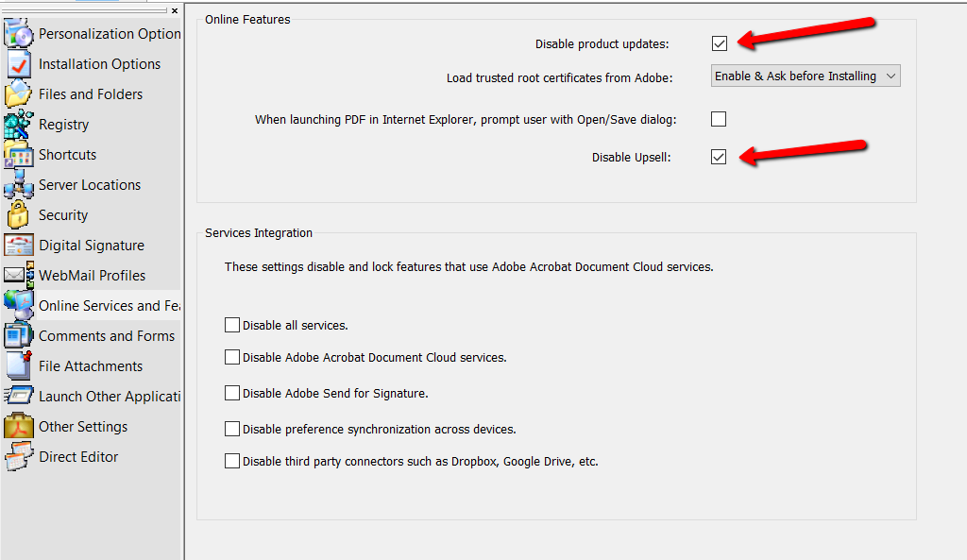The height and width of the screenshot is (560, 967).
Task: Select the Security padlock icon
Action: tap(19, 215)
